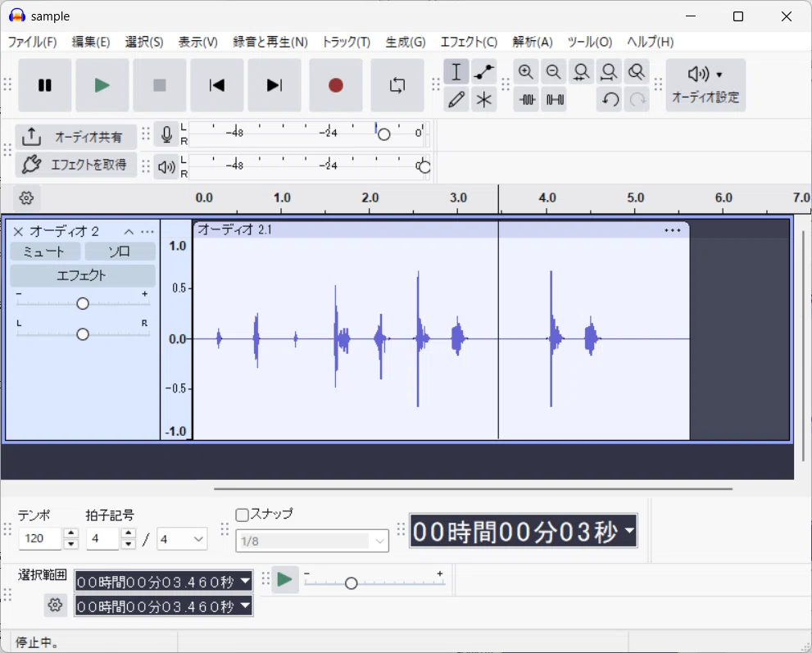Click the Stop button
Image resolution: width=812 pixels, height=653 pixels.
160,85
